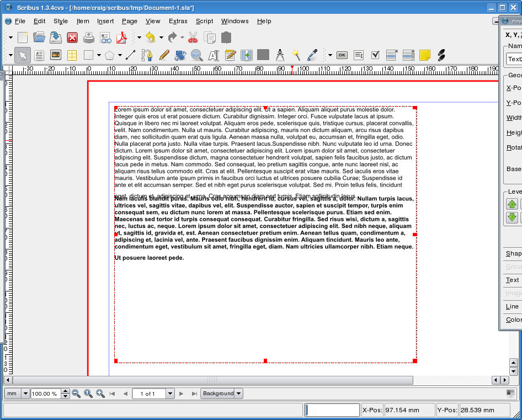Pick the Eye Dropper tool
The image size is (522, 420).
312,55
